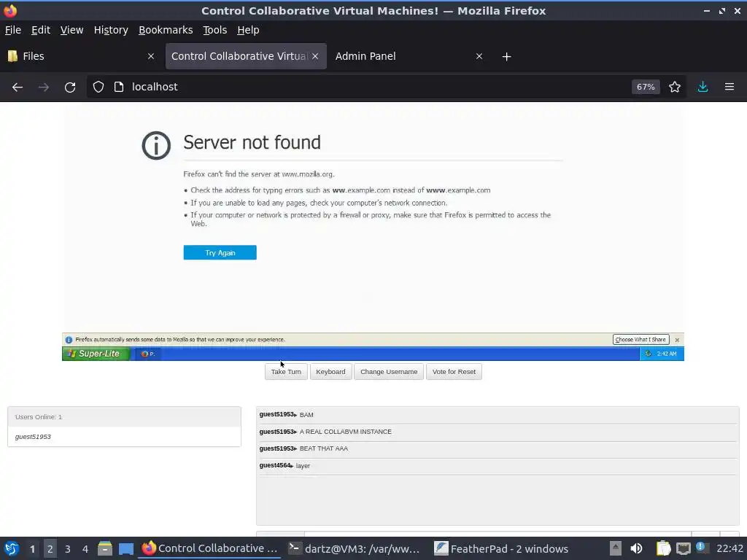This screenshot has height=560, width=747.
Task: Open the on-screen Keyboard button
Action: click(x=330, y=372)
